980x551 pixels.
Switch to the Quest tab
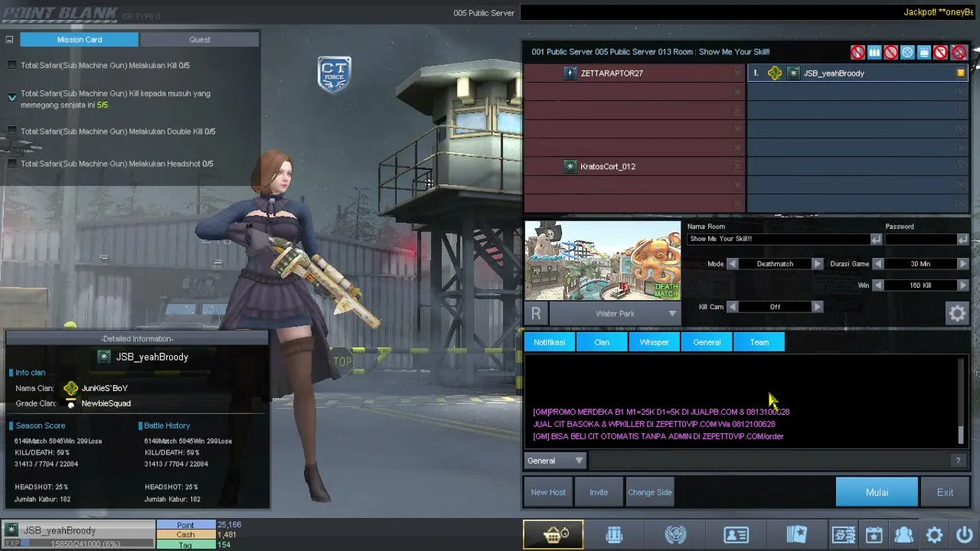(200, 40)
